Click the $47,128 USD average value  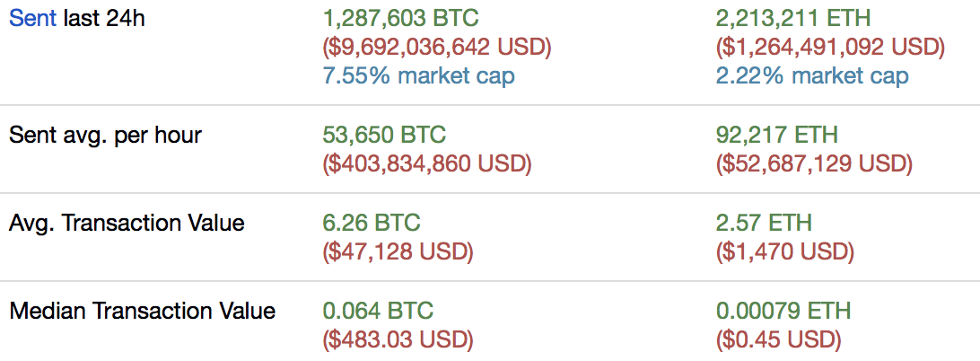[398, 252]
